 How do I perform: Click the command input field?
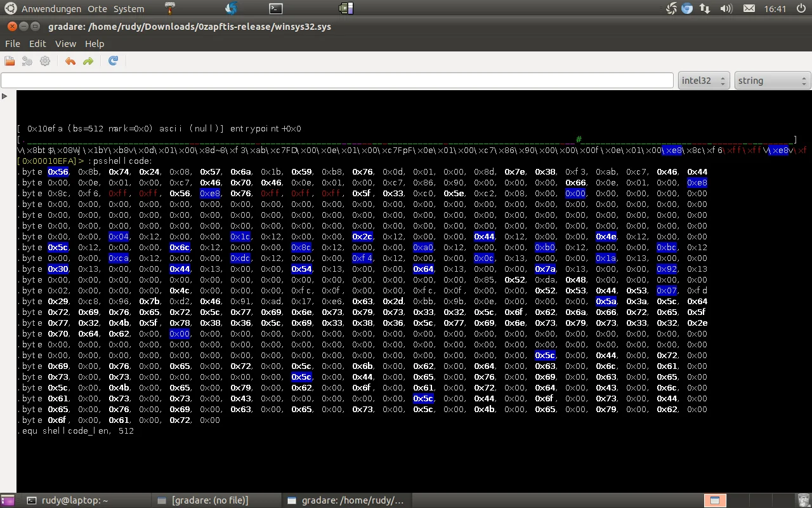[x=337, y=81]
